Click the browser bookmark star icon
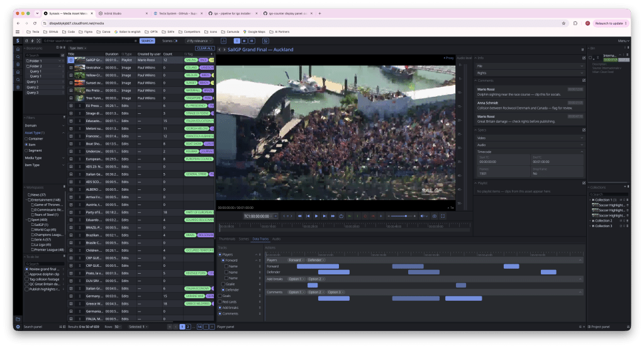644x348 pixels. 563,23
